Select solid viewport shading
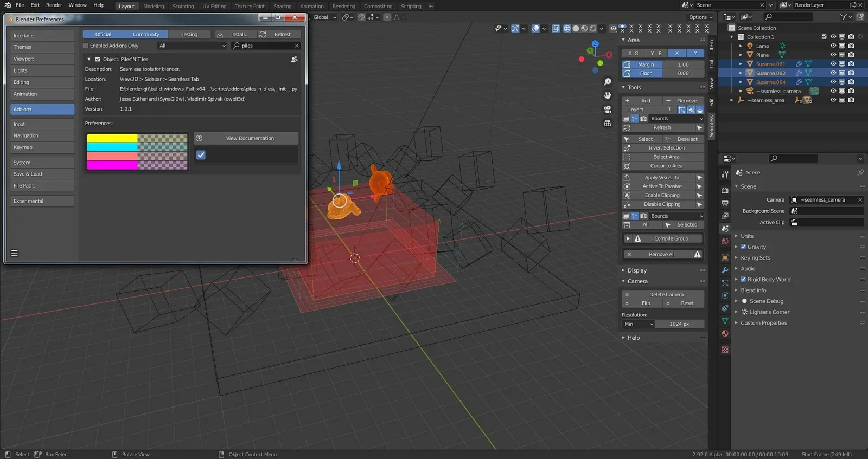The image size is (868, 459). pos(576,29)
